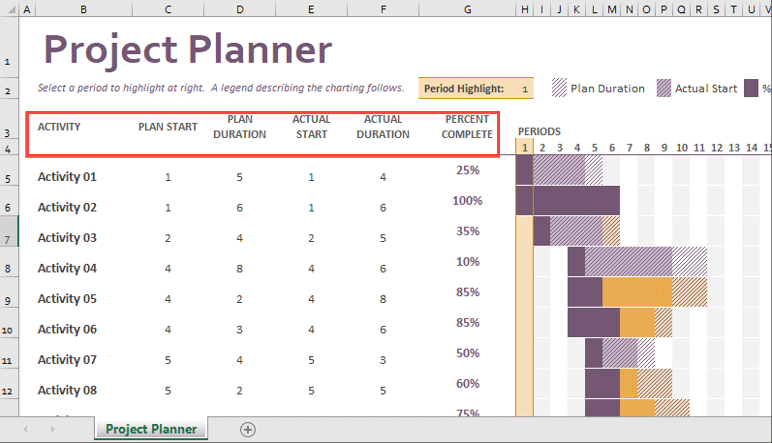Click the PERCENT COMPLETE column heading
772x443 pixels.
467,127
